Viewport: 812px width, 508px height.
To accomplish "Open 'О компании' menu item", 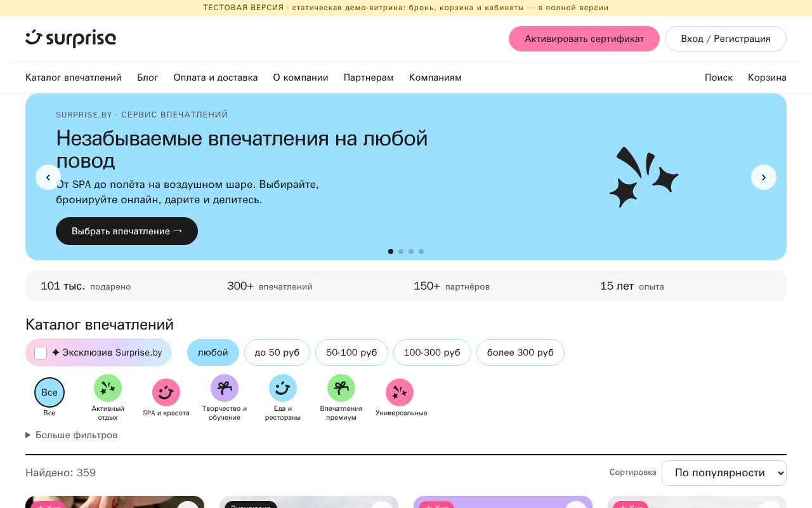I will [301, 77].
